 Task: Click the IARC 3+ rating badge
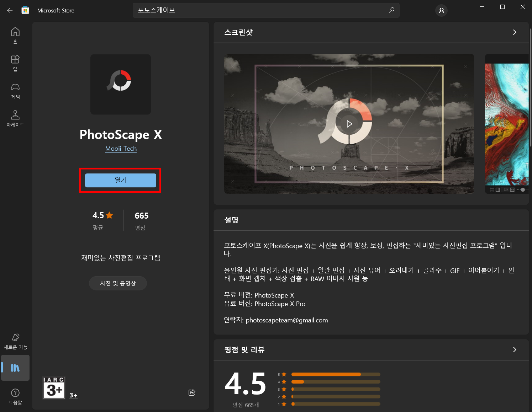pyautogui.click(x=54, y=388)
